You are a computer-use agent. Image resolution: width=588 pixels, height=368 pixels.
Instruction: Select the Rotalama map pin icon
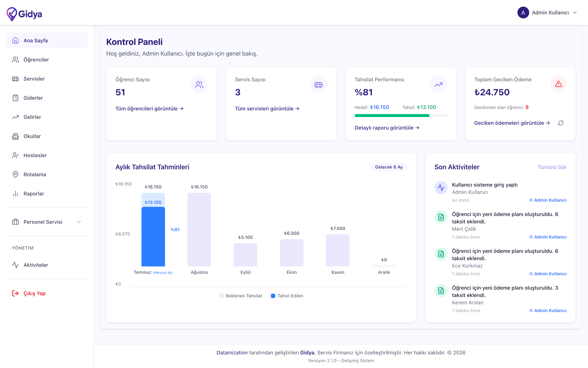coord(15,174)
